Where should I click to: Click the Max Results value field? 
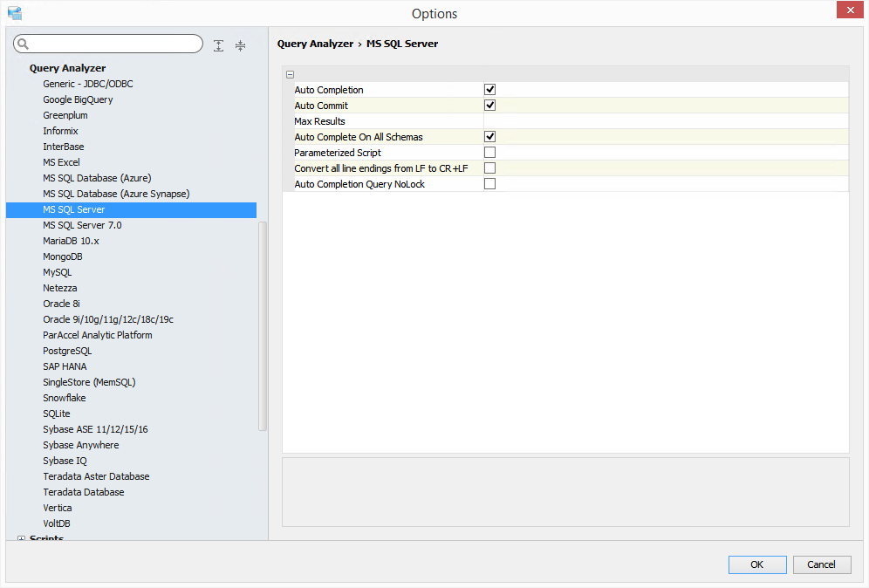(x=665, y=121)
